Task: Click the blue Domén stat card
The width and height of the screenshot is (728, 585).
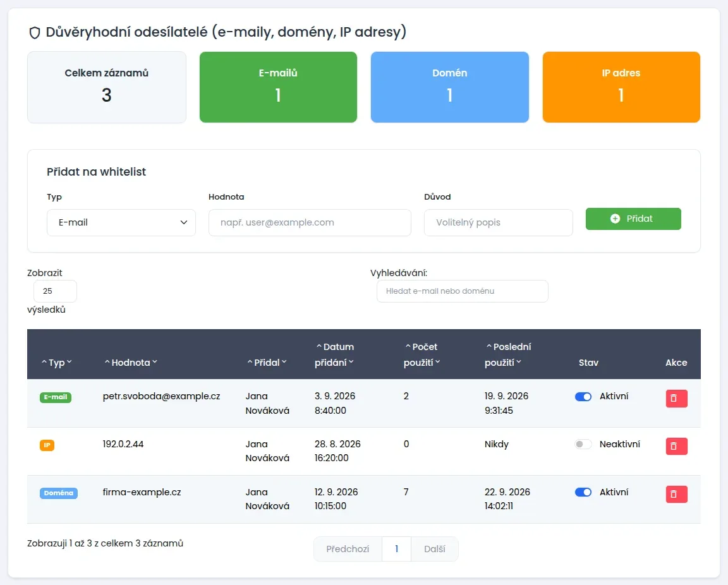Action: coord(450,87)
